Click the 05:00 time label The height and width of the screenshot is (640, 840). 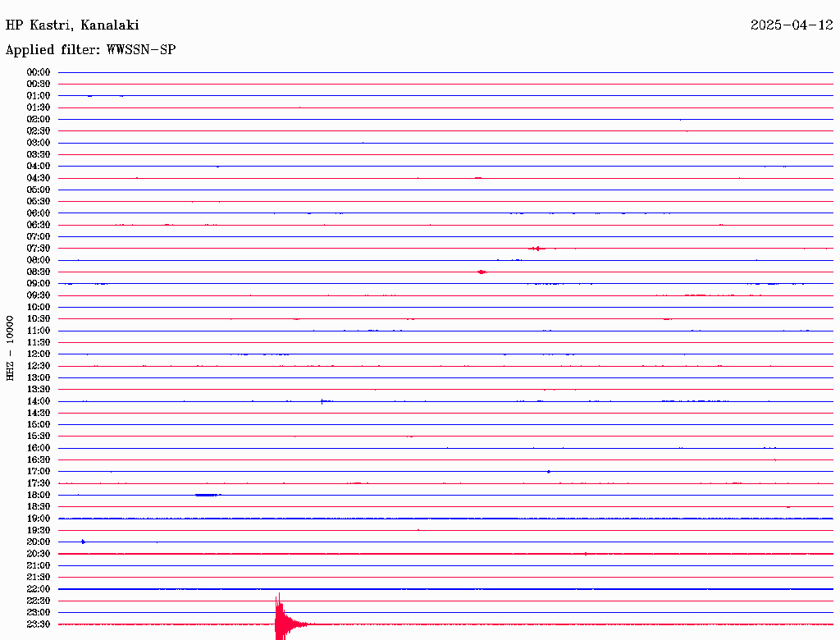pos(39,190)
